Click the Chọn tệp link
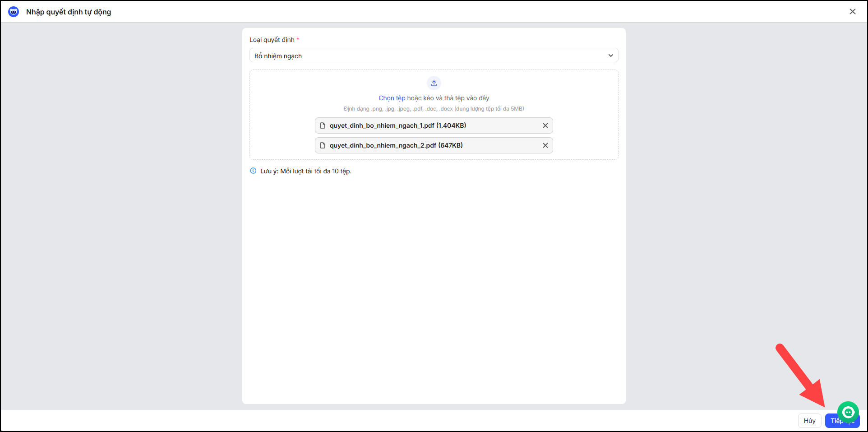868x432 pixels. coord(392,98)
